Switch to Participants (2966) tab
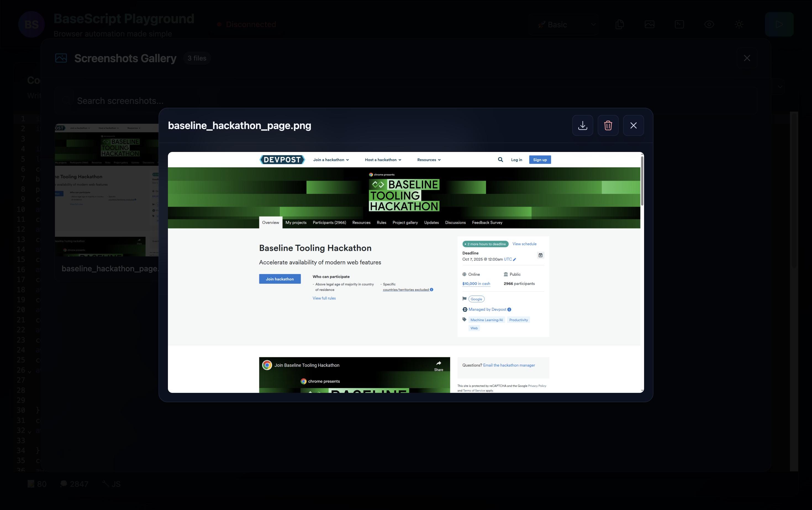The image size is (812, 510). pyautogui.click(x=329, y=223)
